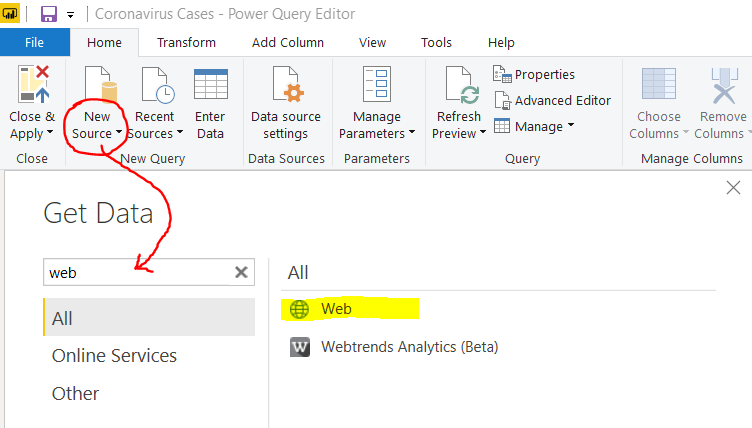Expand the Recent Sources dropdown arrow
The height and width of the screenshot is (428, 752).
180,132
